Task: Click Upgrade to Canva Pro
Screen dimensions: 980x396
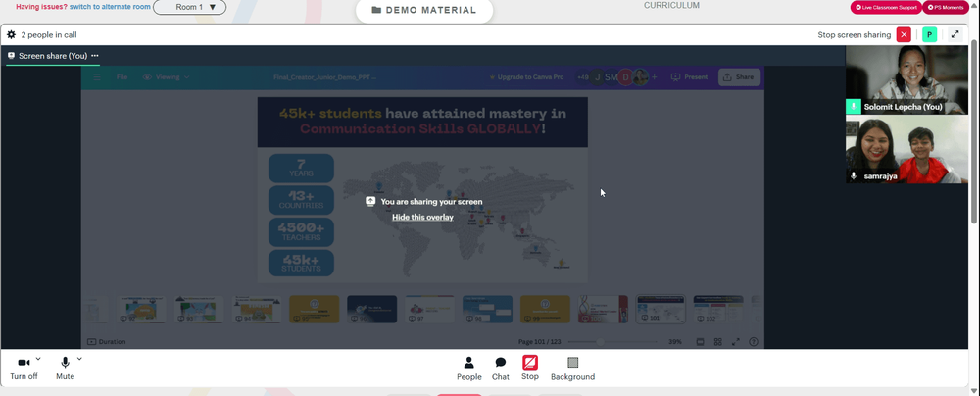Action: tap(526, 77)
